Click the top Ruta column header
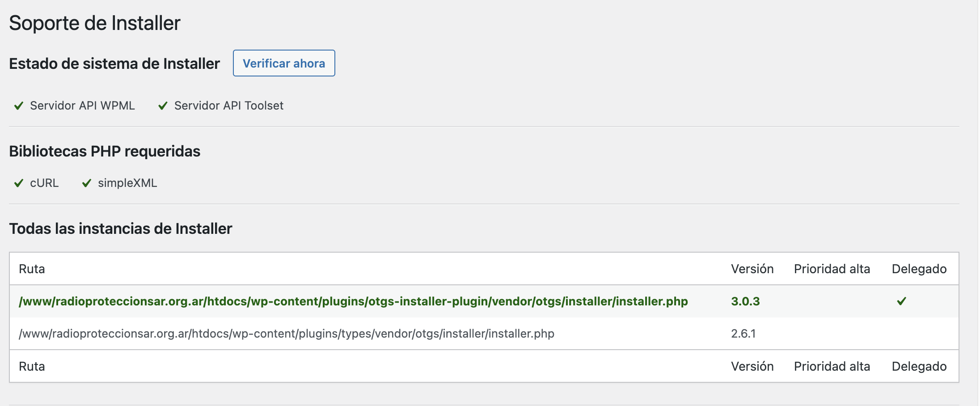 pos(32,269)
